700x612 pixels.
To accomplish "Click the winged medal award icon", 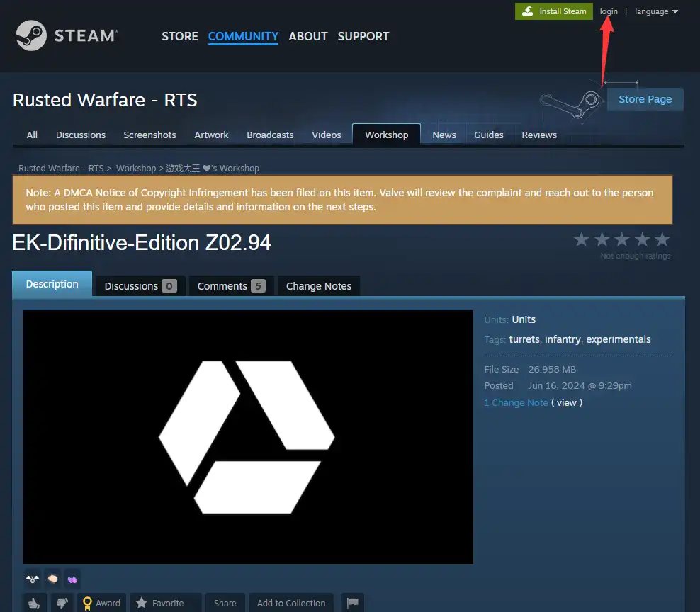I will click(x=33, y=579).
